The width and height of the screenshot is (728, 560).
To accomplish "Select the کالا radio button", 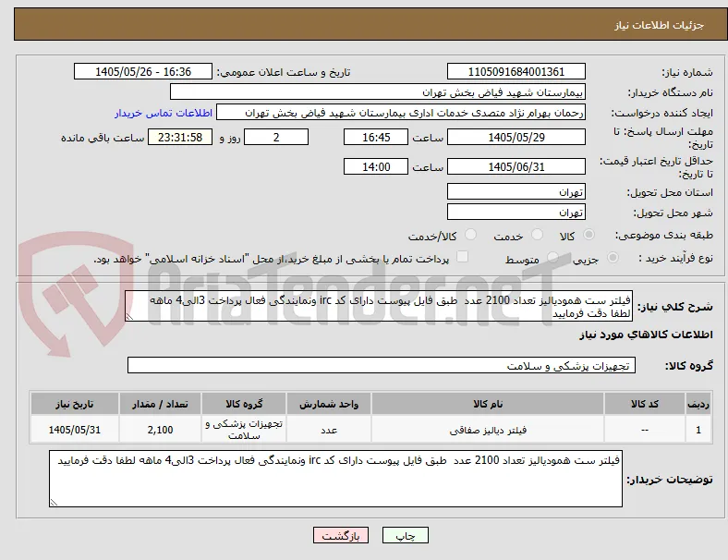I will 588,235.
